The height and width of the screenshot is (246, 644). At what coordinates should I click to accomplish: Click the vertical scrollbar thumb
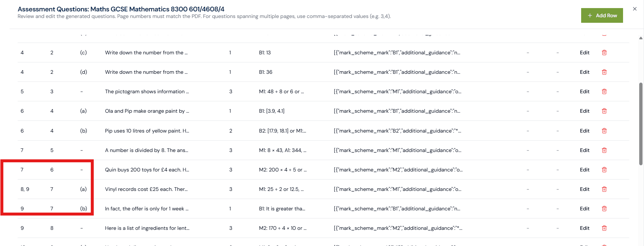tap(641, 123)
